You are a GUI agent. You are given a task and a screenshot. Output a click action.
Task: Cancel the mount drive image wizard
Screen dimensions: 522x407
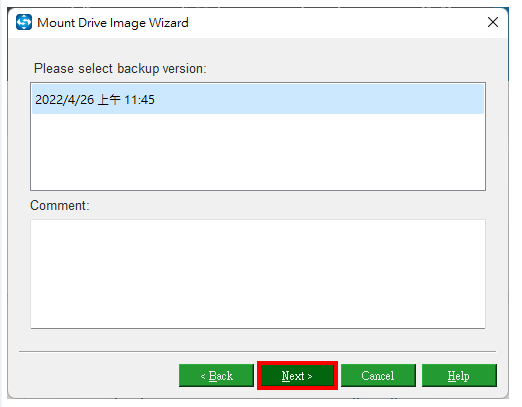coord(378,376)
